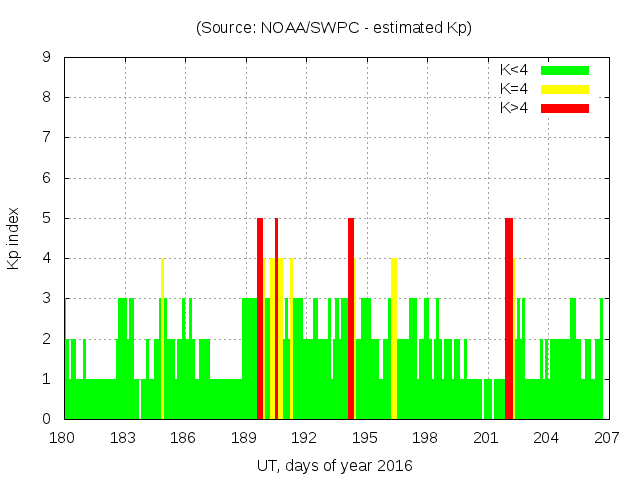Click the x-axis tick label 189
Image resolution: width=640 pixels, height=480 pixels.
pyautogui.click(x=244, y=438)
